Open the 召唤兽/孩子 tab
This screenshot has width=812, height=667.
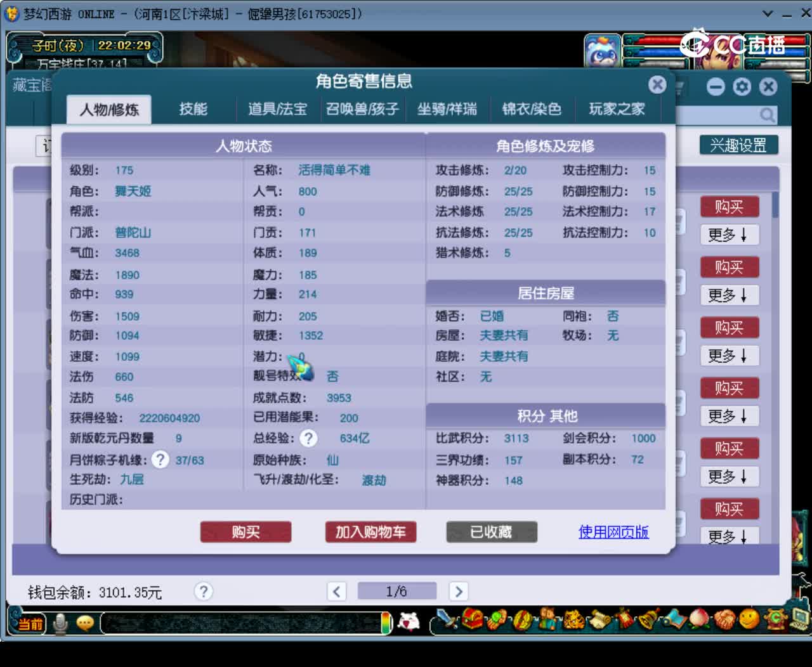(362, 109)
